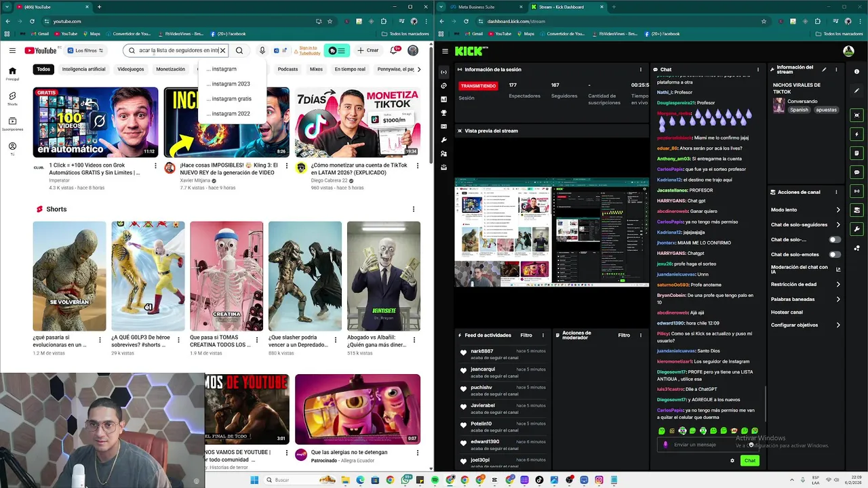Open three-dot menu of Chat panel
Viewport: 868px width, 488px height.
click(x=758, y=69)
